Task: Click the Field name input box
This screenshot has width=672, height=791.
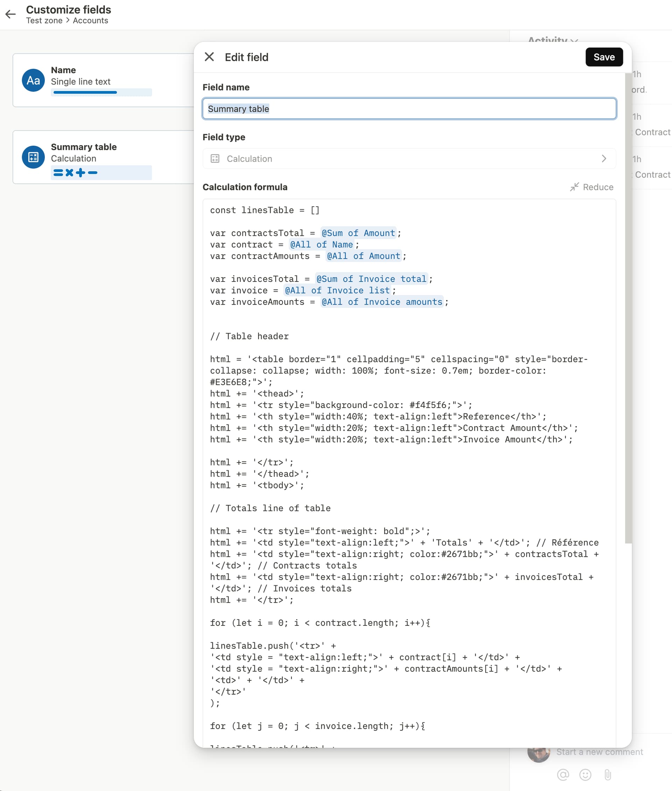Action: coord(409,109)
